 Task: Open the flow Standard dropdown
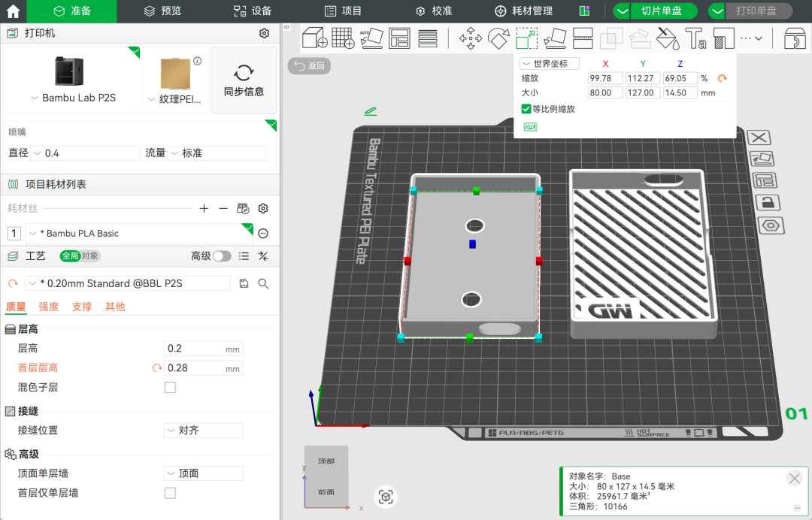tap(217, 153)
